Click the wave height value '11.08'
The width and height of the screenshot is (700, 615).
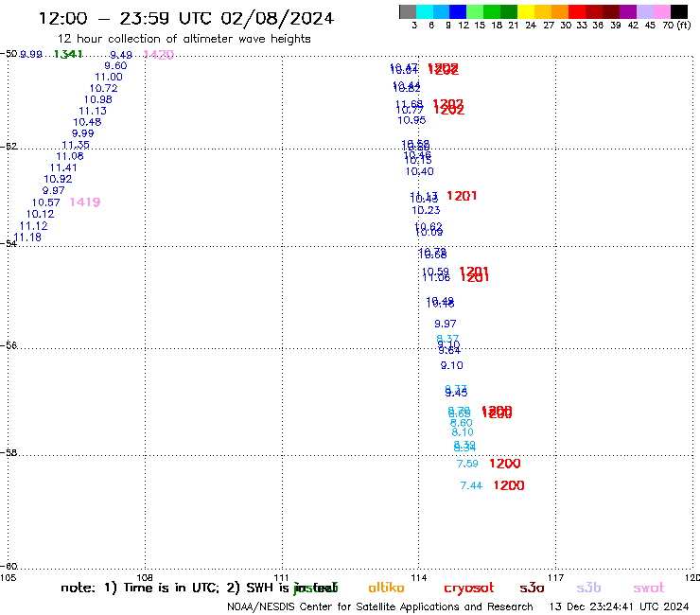pos(70,156)
